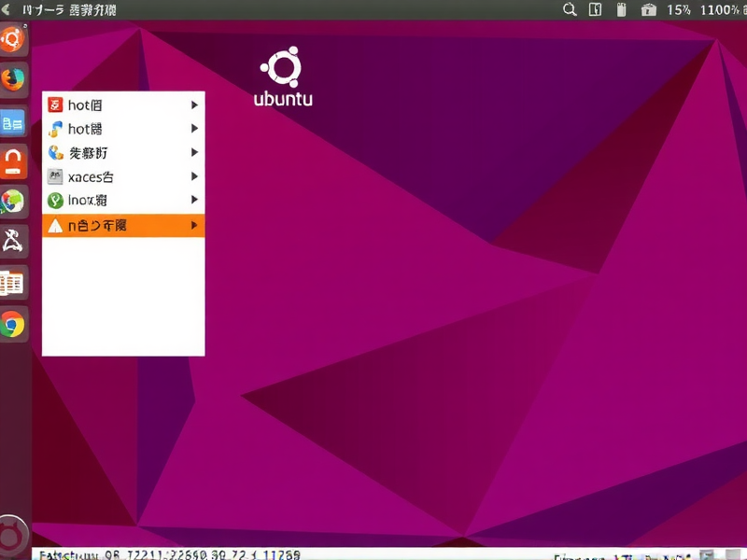The width and height of the screenshot is (747, 560).
Task: Click the orange padlock dock icon
Action: [13, 161]
